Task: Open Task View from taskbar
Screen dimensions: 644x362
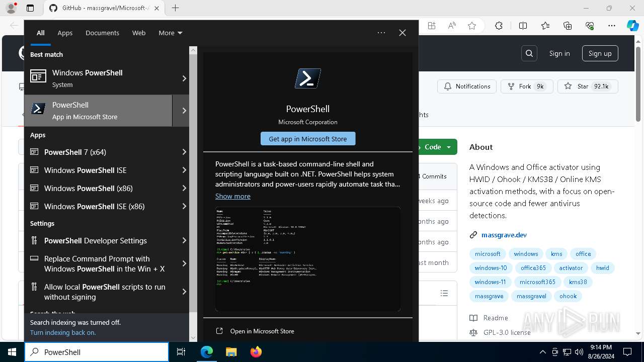Action: pos(181,352)
